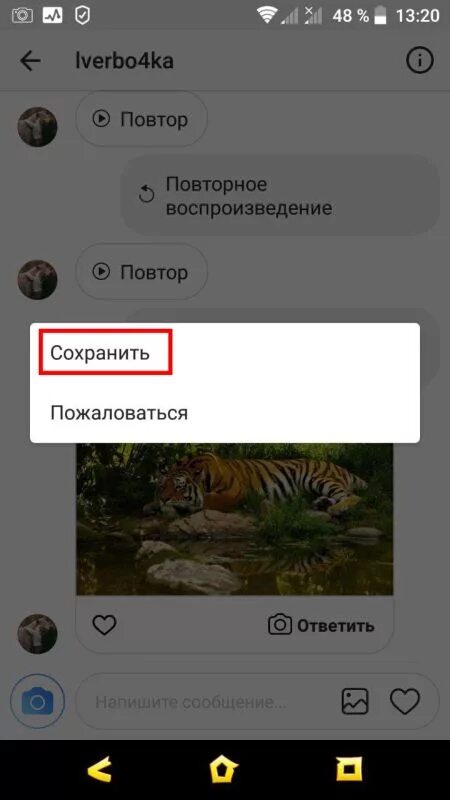Image resolution: width=450 pixels, height=800 pixels.
Task: Replay the first Повтор message
Action: pyautogui.click(x=141, y=119)
